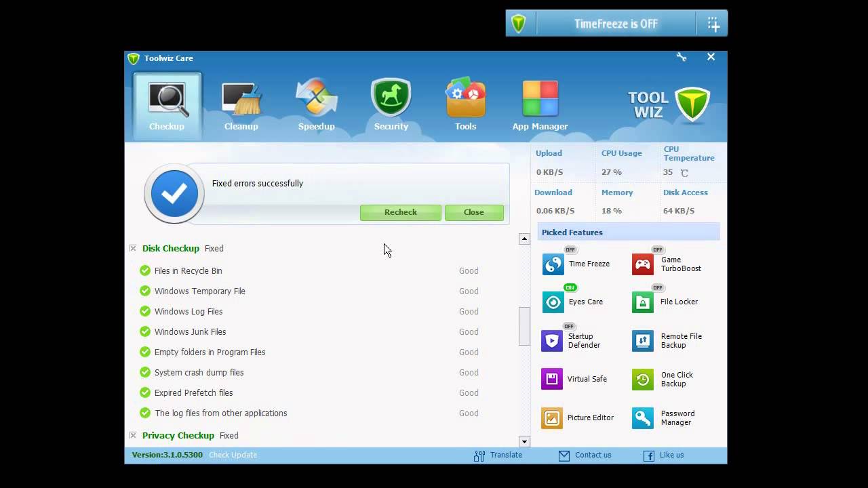Viewport: 868px width, 488px height.
Task: Click the TimeFreeze is OFF bar
Action: 616,24
